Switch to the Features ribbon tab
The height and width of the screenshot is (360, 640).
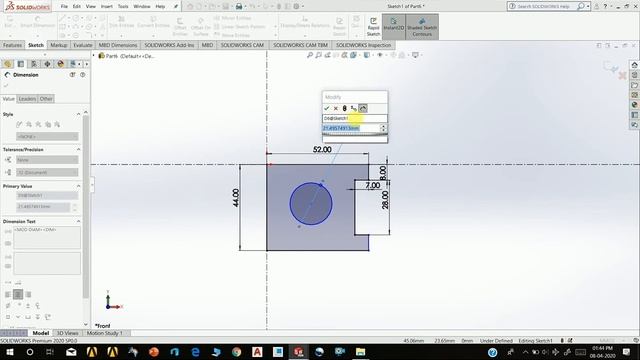pyautogui.click(x=12, y=45)
